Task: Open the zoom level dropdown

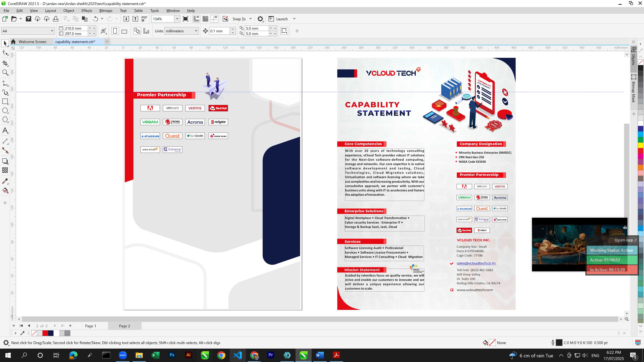Action: coord(177,19)
